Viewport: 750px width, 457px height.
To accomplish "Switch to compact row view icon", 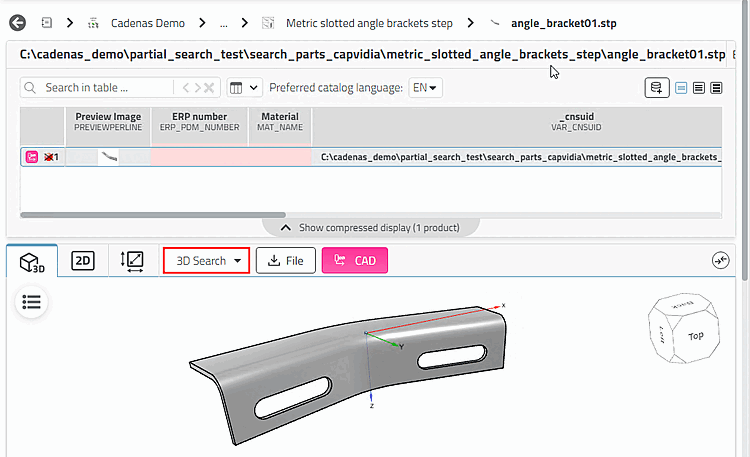I will tap(681, 88).
